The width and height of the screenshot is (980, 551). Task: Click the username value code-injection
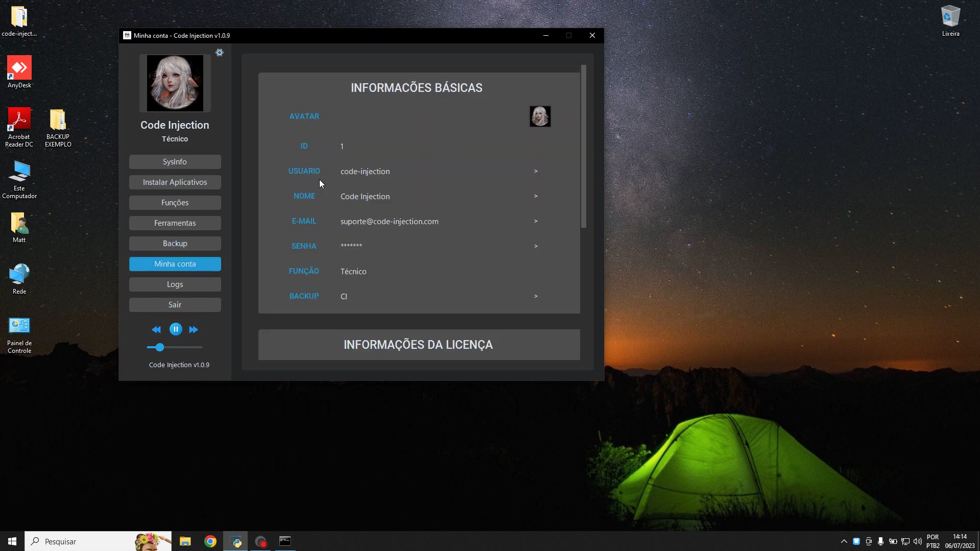coord(365,172)
